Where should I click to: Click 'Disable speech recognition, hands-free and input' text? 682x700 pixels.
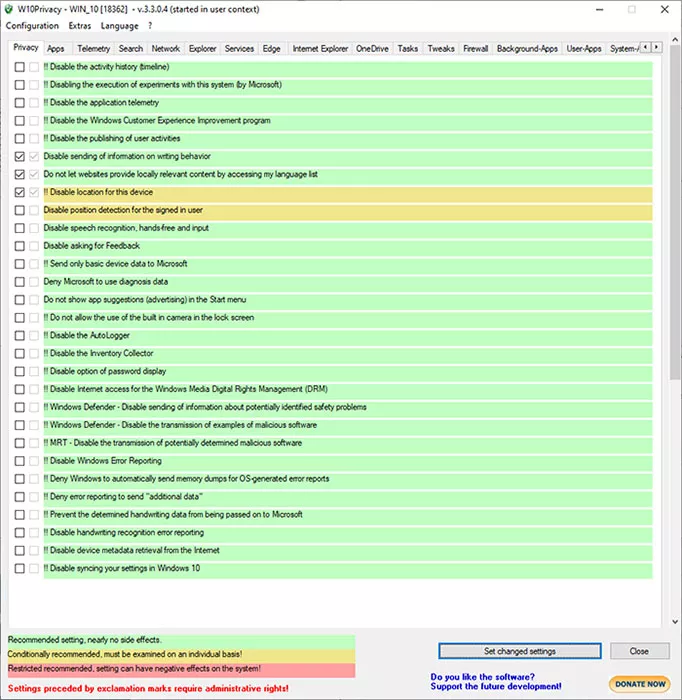coord(126,228)
